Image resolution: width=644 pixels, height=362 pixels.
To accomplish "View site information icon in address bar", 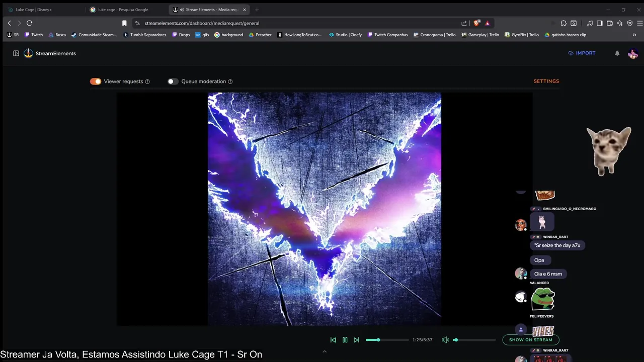I will tap(137, 23).
